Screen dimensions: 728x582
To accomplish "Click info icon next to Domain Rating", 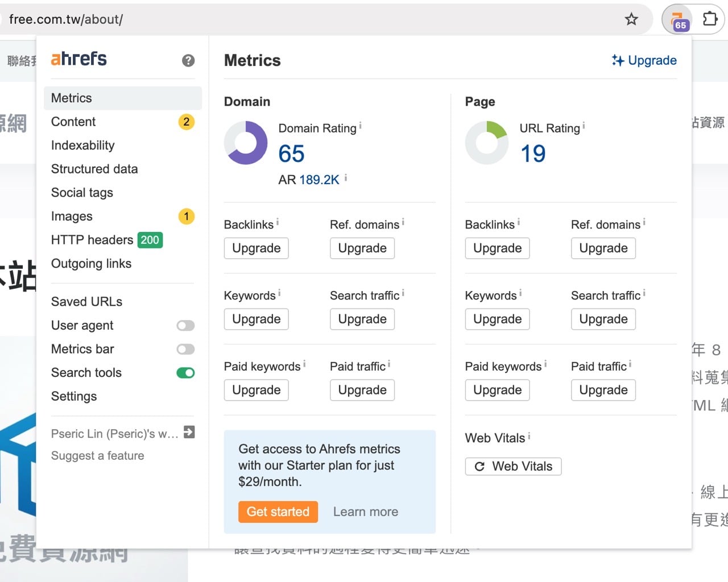I will pos(360,126).
